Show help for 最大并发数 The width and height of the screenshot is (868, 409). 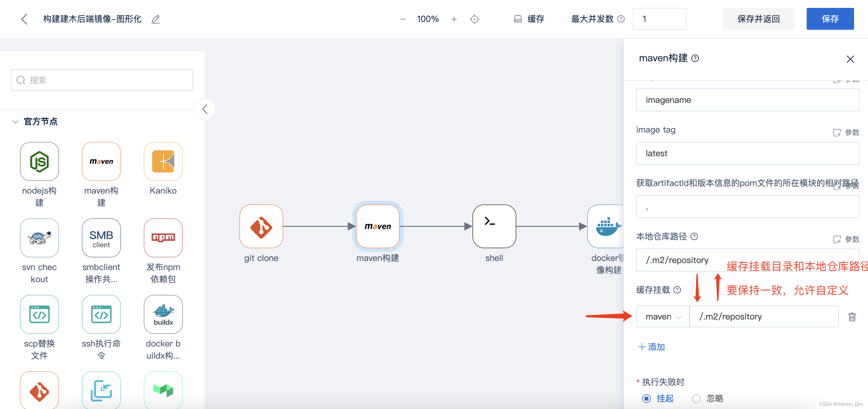(x=621, y=19)
